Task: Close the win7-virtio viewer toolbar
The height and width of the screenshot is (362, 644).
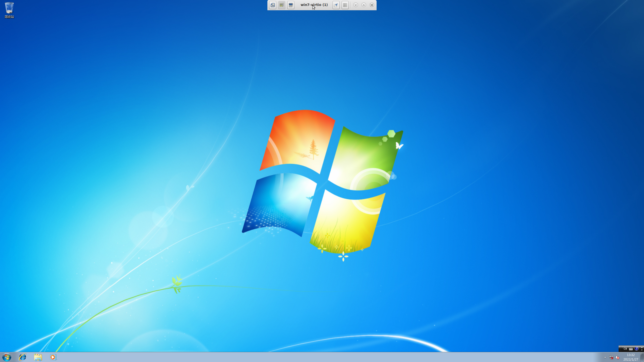Action: [372, 5]
